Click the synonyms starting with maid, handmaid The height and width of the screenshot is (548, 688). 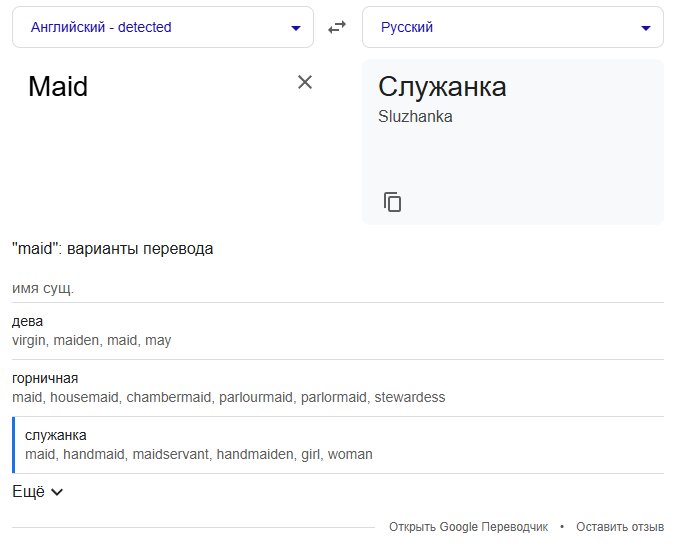pos(198,455)
